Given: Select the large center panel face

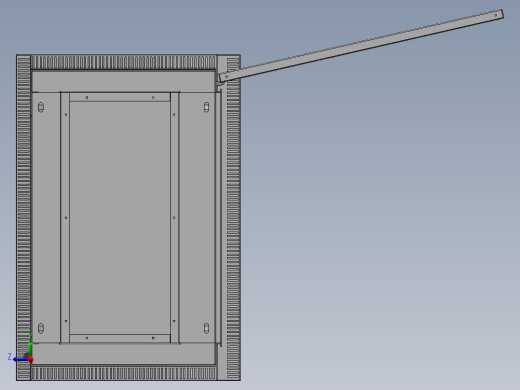Looking at the screenshot, I should [x=120, y=218].
